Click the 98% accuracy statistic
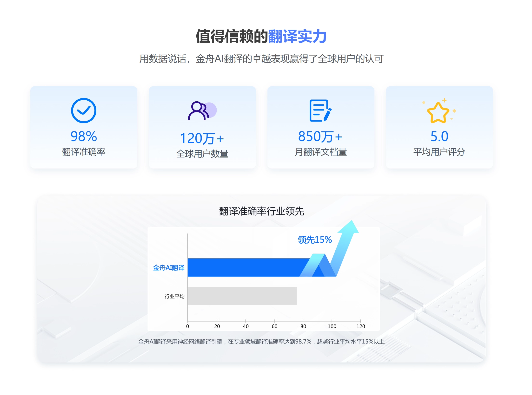This screenshot has height=395, width=532. click(84, 136)
